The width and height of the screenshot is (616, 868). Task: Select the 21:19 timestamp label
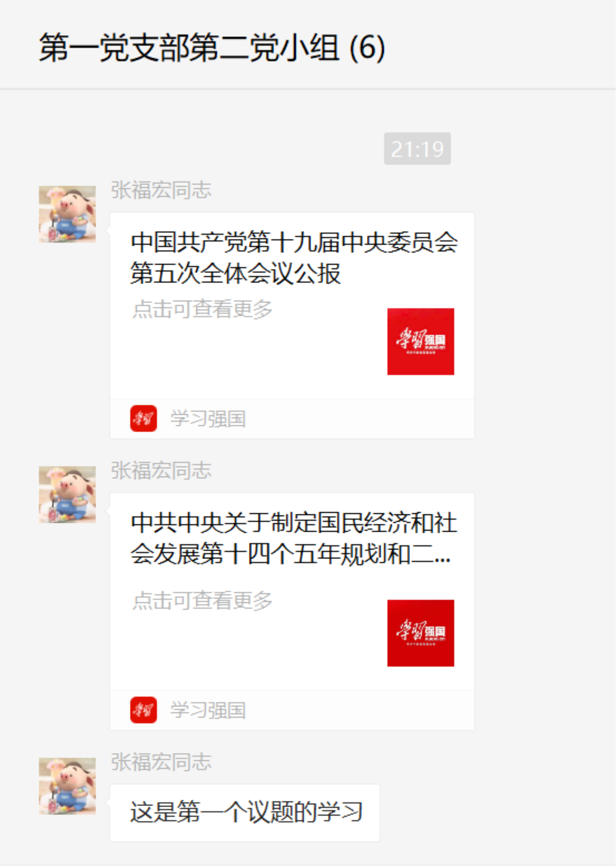(x=418, y=149)
